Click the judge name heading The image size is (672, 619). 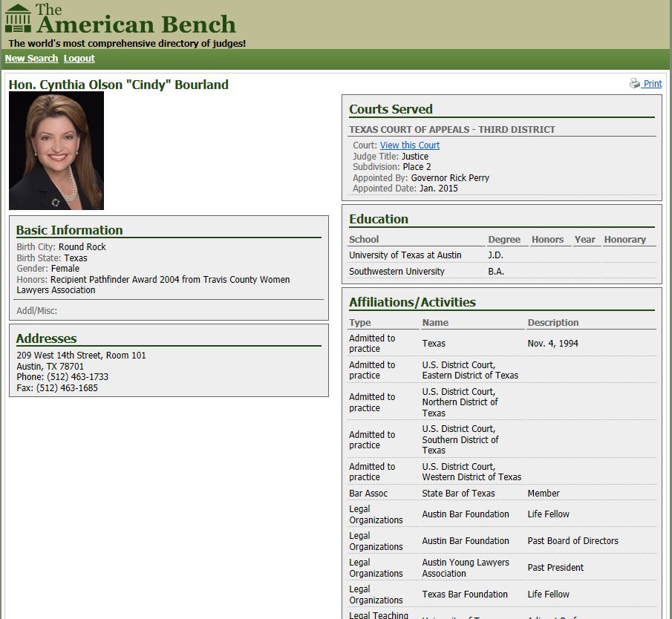click(118, 85)
